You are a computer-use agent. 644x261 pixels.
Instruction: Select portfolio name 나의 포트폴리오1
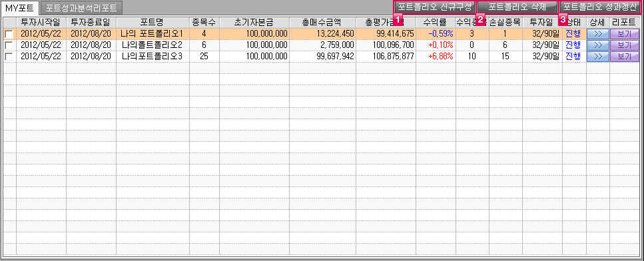tap(152, 34)
